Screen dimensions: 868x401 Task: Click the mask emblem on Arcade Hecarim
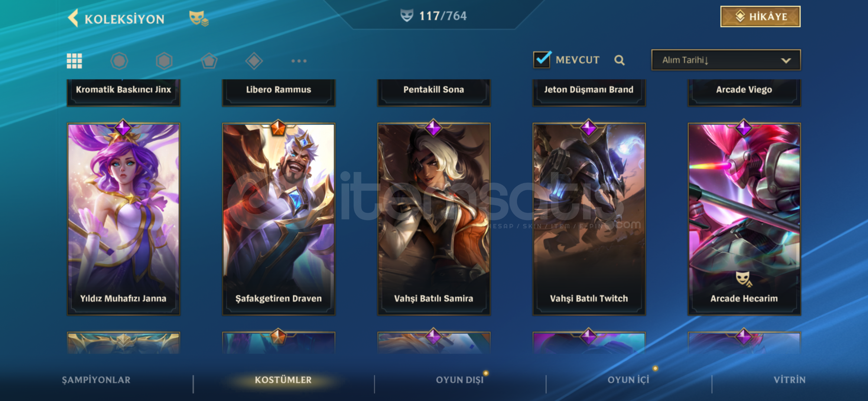744,278
